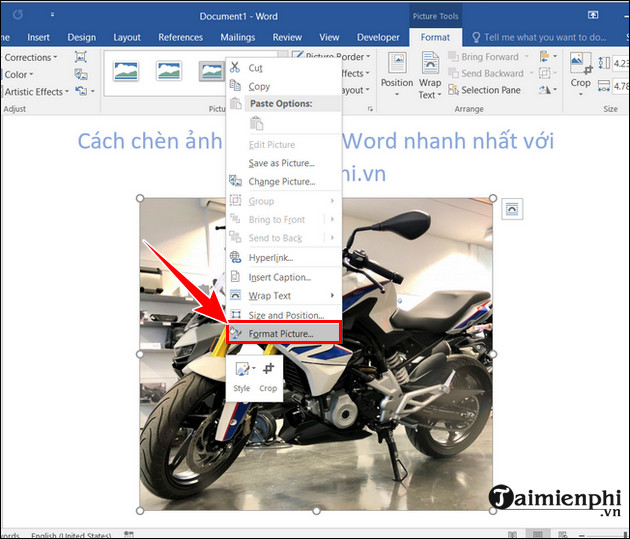
Task: Click the Reset Picture icon in Adjust group
Action: click(81, 91)
